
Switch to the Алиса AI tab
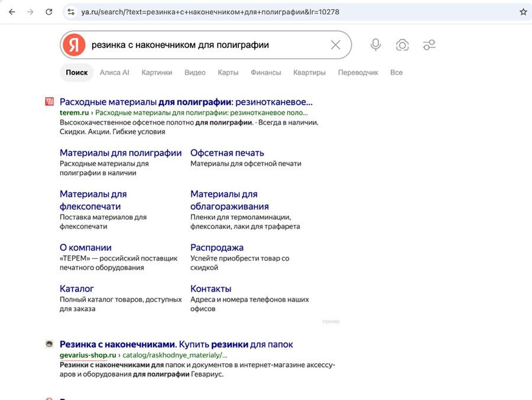pyautogui.click(x=114, y=72)
